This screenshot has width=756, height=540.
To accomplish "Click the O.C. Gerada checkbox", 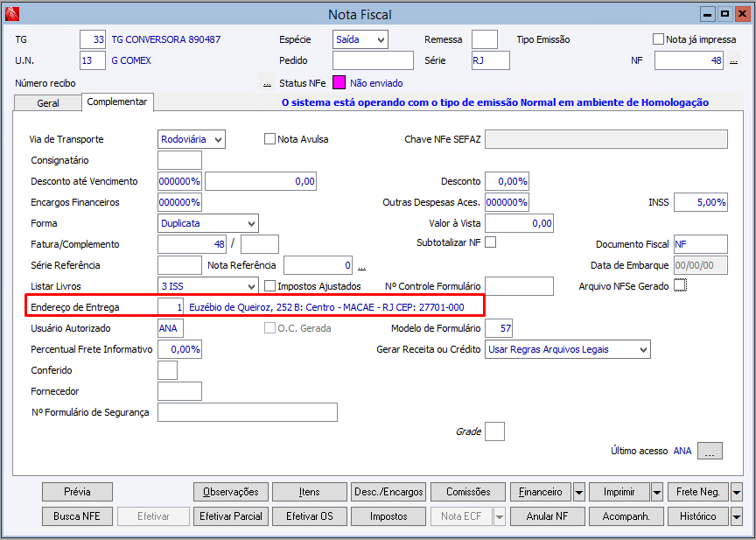I will click(x=269, y=328).
